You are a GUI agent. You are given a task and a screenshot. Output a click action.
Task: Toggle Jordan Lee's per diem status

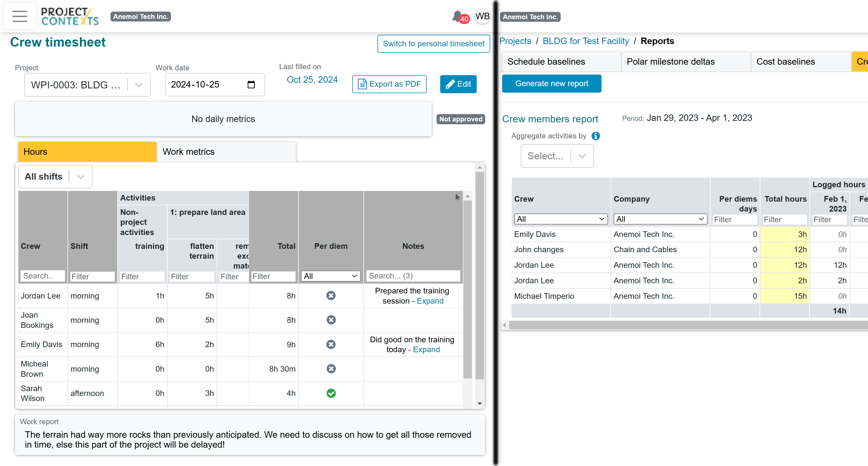click(x=331, y=296)
